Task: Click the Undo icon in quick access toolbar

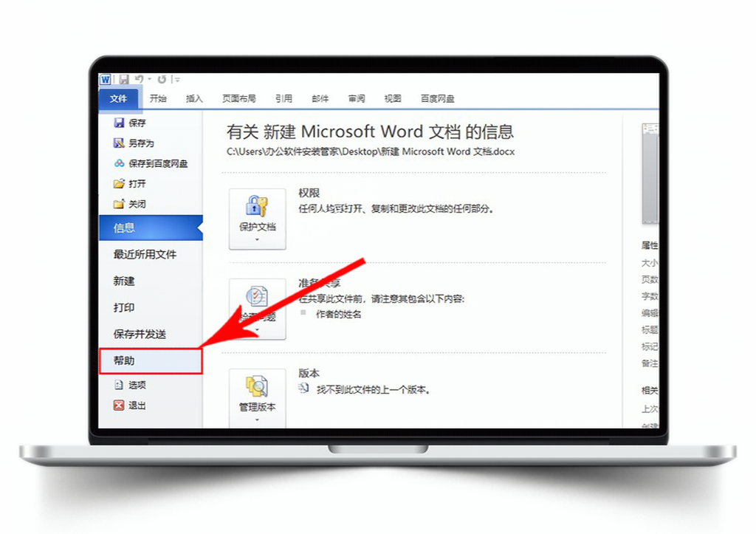Action: pyautogui.click(x=139, y=78)
